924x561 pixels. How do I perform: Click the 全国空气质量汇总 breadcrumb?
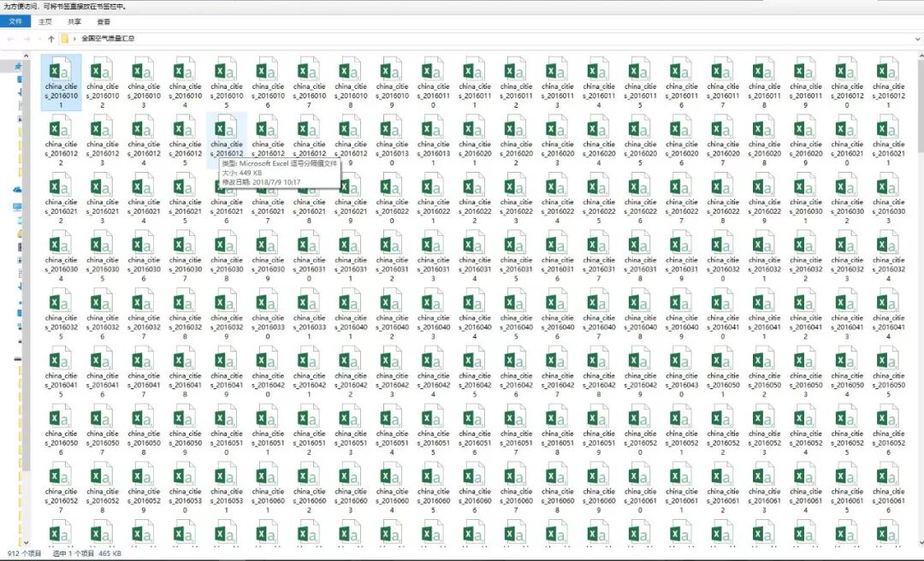(x=108, y=38)
